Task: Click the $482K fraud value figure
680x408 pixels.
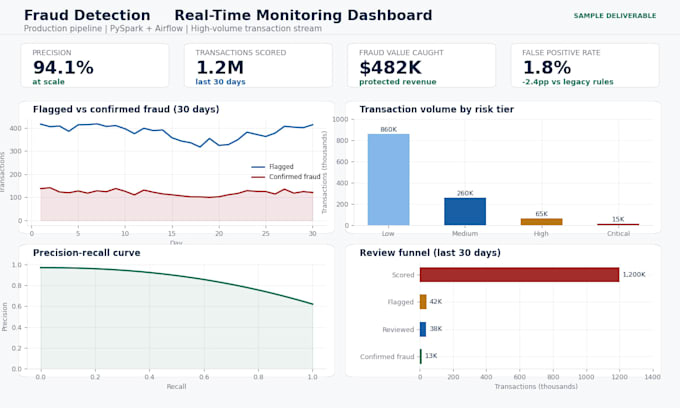Action: [390, 68]
